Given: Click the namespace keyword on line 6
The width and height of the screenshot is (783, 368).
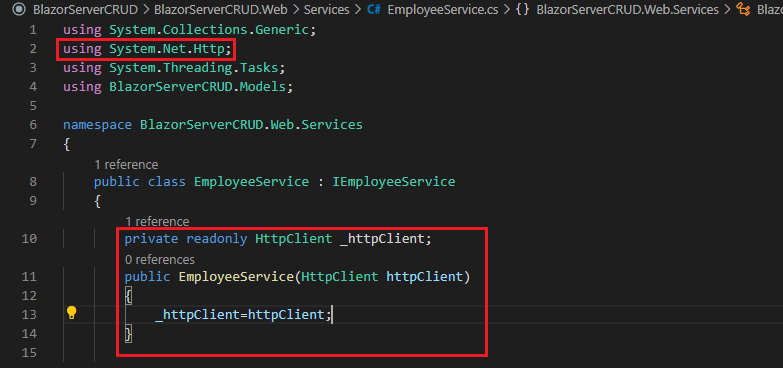Looking at the screenshot, I should 97,125.
